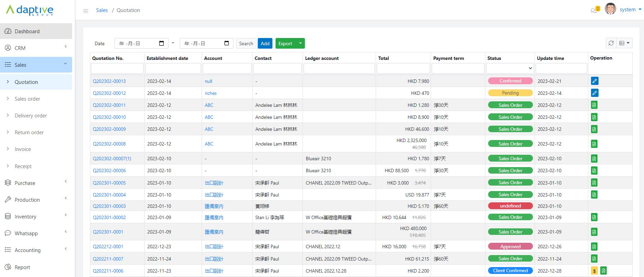Open the system user menu
Image resolution: width=644 pixels, height=277 pixels.
[x=630, y=10]
